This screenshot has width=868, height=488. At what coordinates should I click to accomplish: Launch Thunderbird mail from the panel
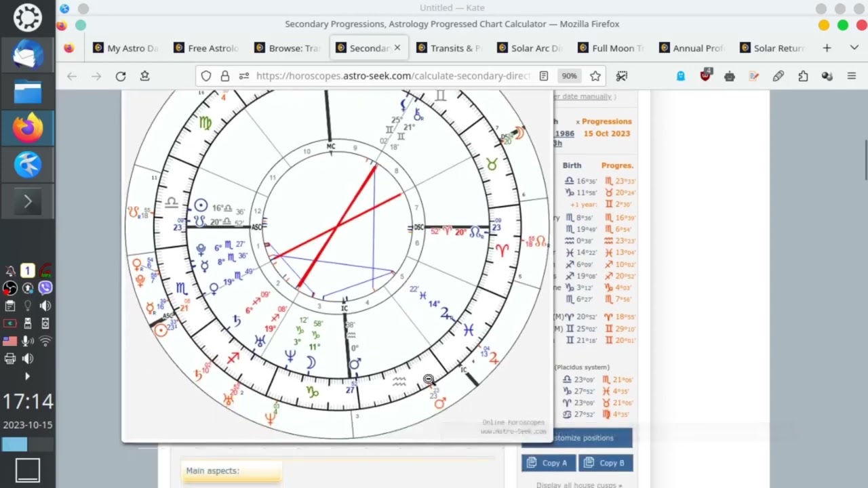point(28,54)
